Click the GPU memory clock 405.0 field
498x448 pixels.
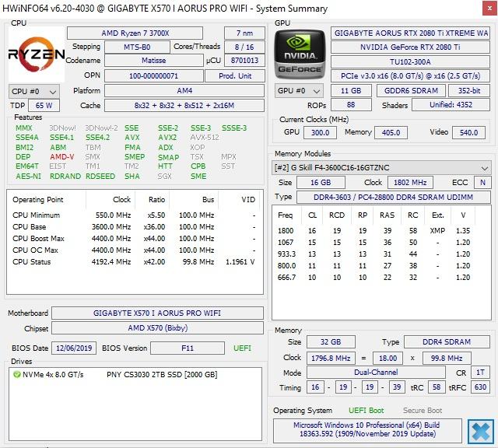391,132
